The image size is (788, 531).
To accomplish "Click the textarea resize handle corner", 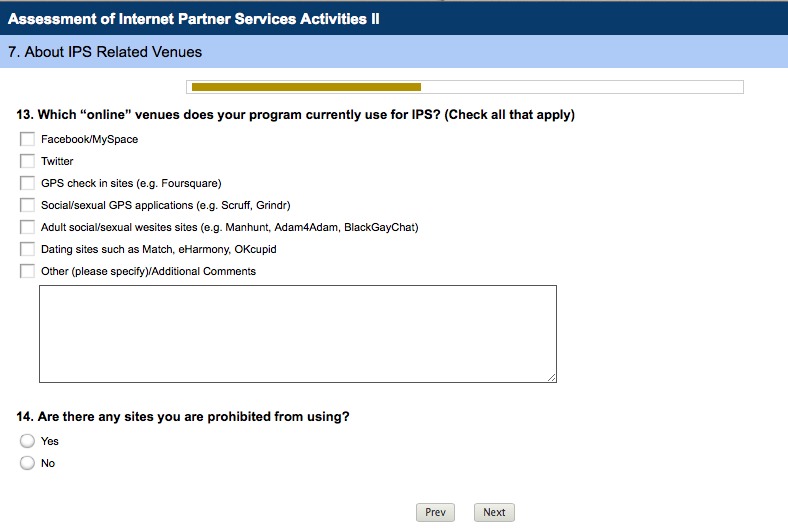I will 551,376.
